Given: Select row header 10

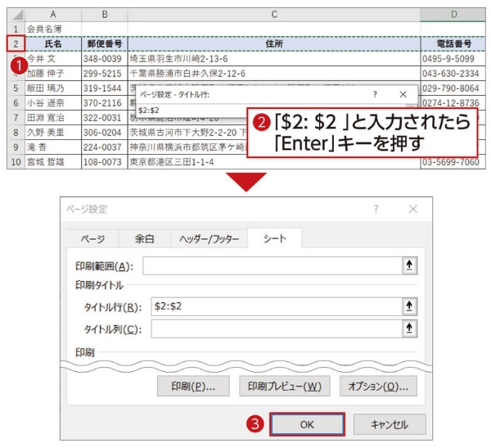Looking at the screenshot, I should (16, 162).
